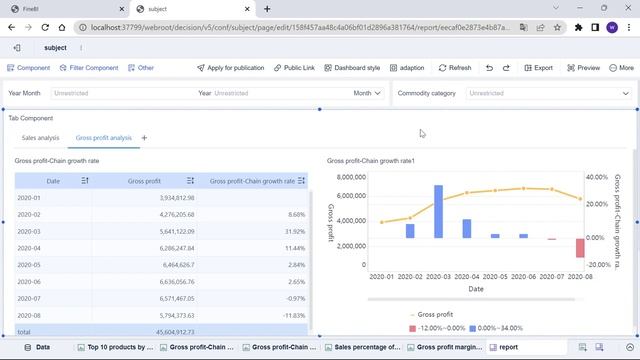This screenshot has width=640, height=360.
Task: Preview the dashboard
Action: [584, 68]
